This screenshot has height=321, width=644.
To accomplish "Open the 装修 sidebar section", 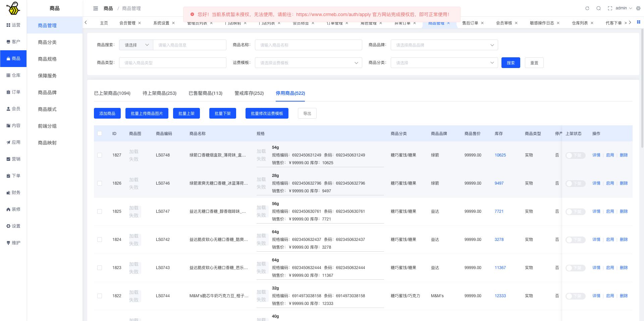I will coord(13,209).
